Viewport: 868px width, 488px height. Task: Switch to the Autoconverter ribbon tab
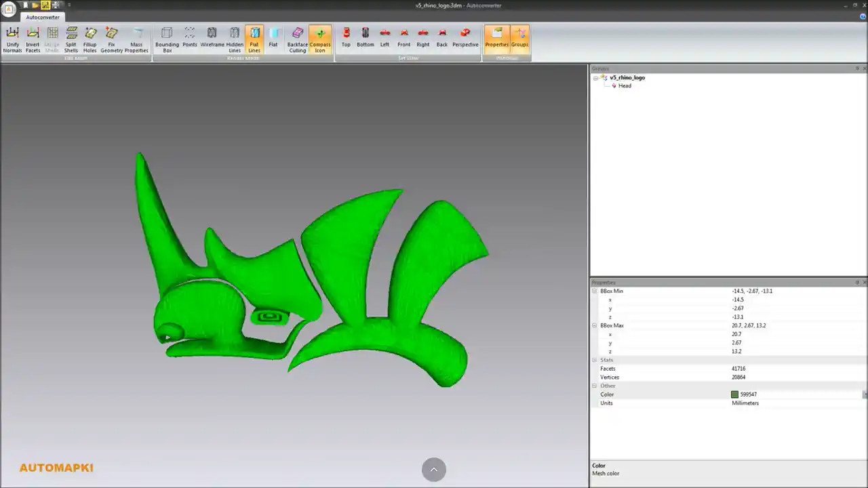(x=42, y=17)
